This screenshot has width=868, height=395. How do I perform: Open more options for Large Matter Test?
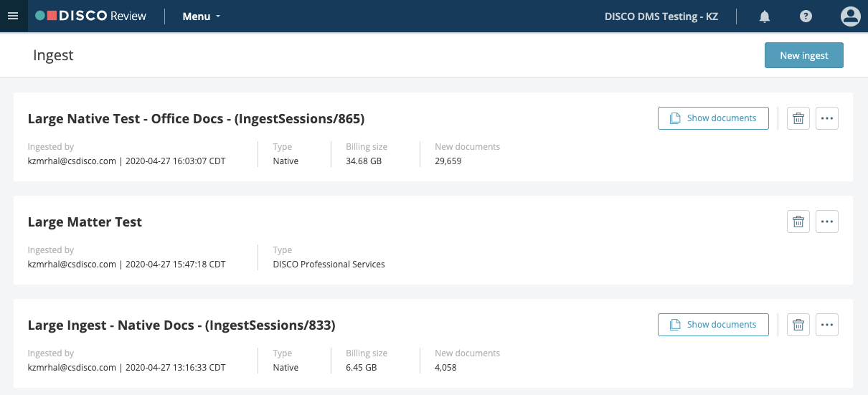(x=827, y=222)
